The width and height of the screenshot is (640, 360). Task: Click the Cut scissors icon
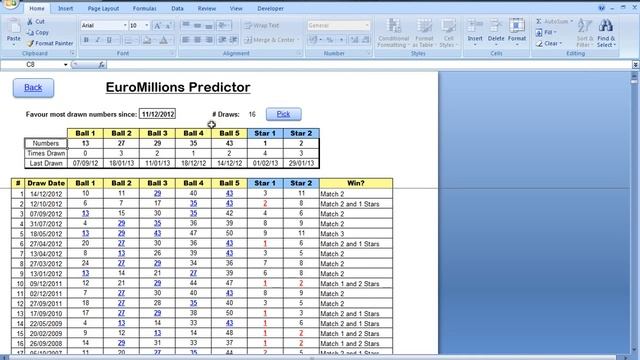click(x=30, y=21)
